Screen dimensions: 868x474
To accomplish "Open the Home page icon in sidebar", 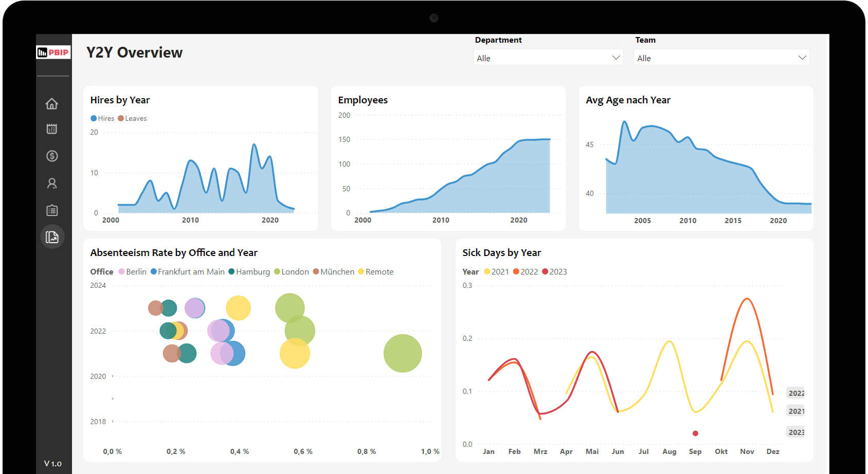I will coord(52,103).
